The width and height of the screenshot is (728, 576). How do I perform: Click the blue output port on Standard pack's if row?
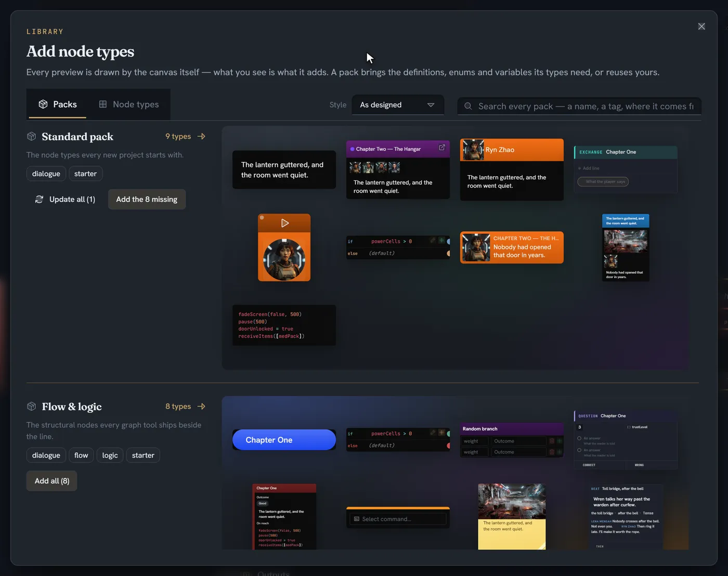(448, 241)
